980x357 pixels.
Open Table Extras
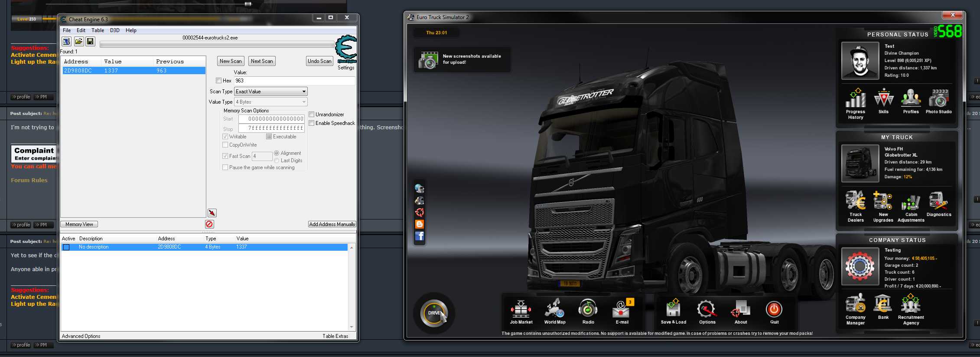[335, 336]
